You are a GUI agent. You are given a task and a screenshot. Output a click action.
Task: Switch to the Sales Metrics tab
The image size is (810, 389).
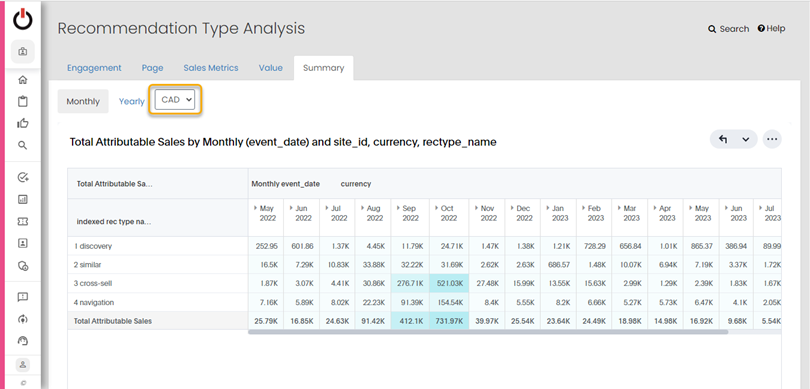point(211,68)
